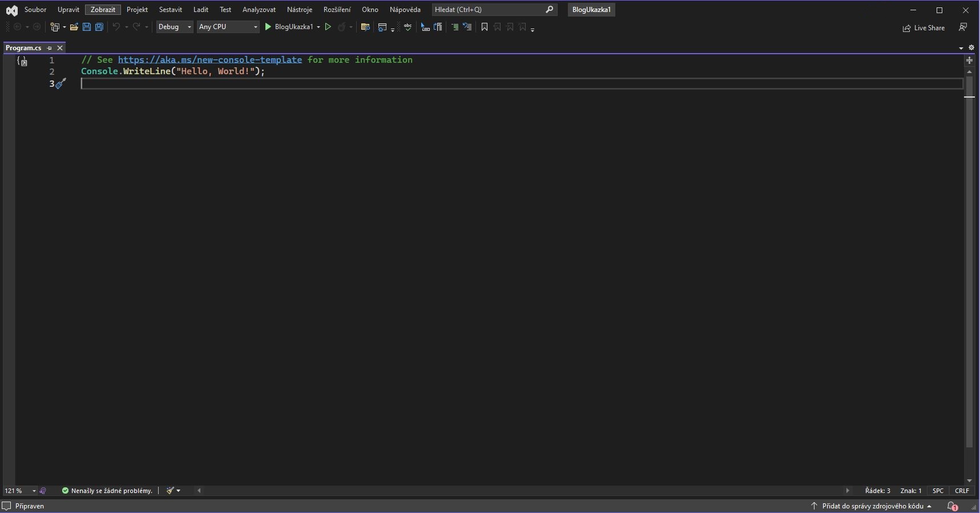Open the Ladit menu
Viewport: 980px width, 513px height.
(x=201, y=10)
